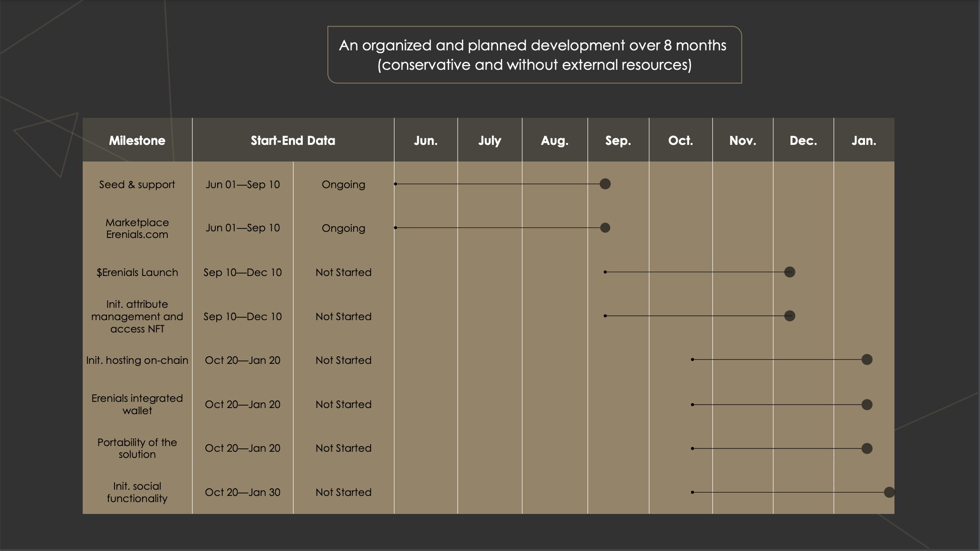The height and width of the screenshot is (551, 980).
Task: Click the Init. attribute management milestone cell
Action: [x=137, y=316]
